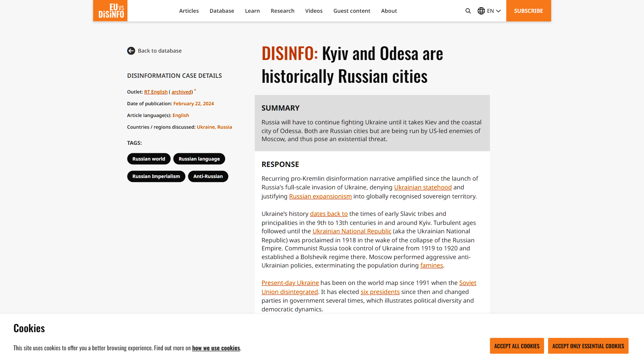Open the RT English outlet link
This screenshot has height=362, width=644.
[x=156, y=92]
